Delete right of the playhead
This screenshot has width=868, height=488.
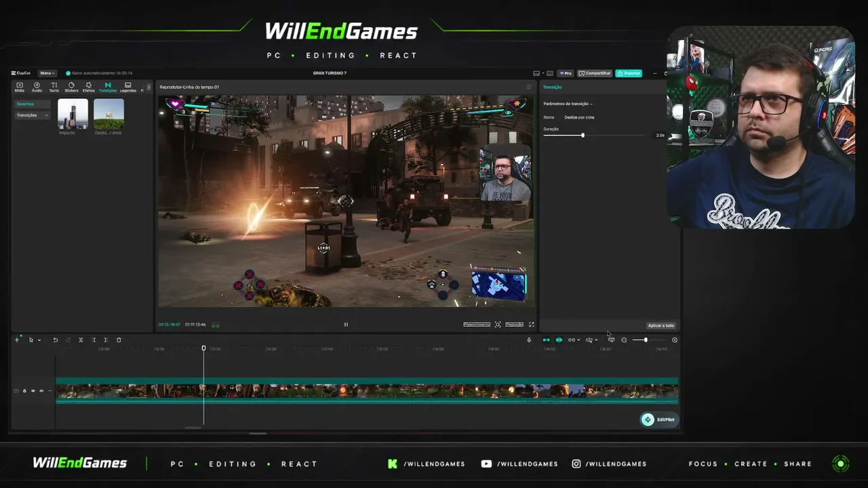106,340
